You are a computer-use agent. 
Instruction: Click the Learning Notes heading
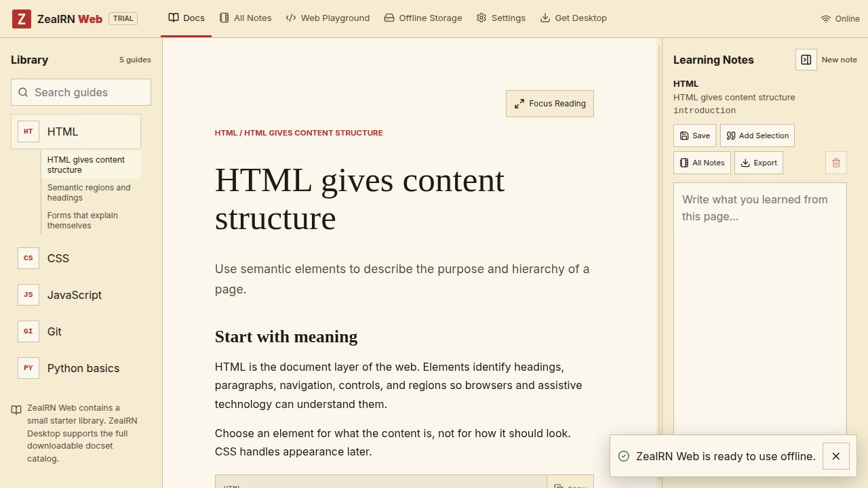[713, 60]
